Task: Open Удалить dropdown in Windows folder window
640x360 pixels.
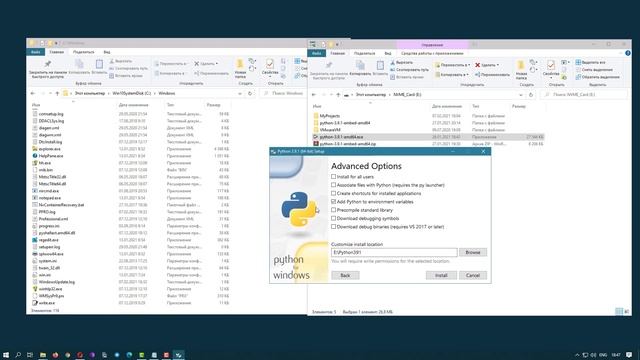Action: pos(206,64)
